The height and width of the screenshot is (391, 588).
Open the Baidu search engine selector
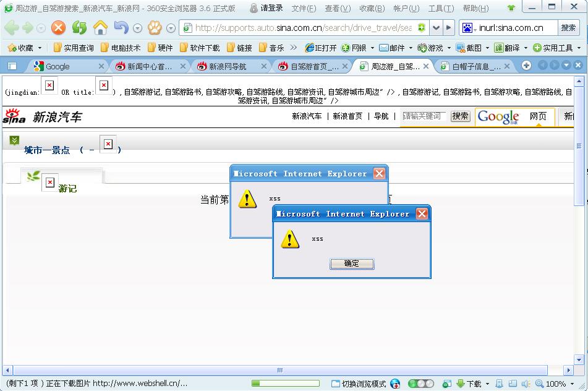469,28
